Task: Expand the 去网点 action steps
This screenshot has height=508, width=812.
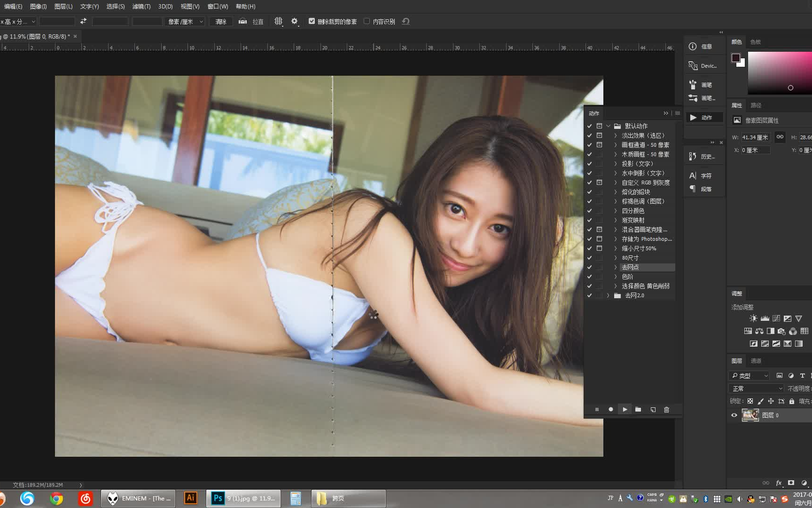Action: coord(616,267)
